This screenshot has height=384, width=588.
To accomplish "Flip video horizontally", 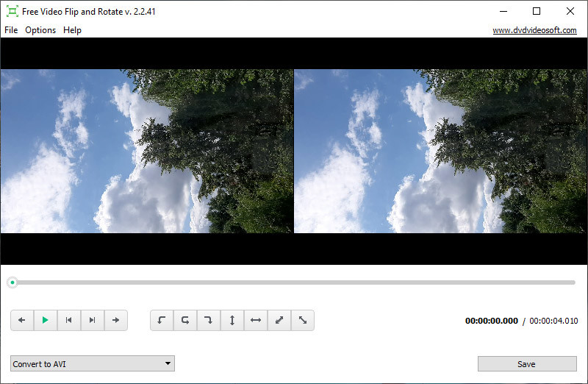I will click(256, 320).
